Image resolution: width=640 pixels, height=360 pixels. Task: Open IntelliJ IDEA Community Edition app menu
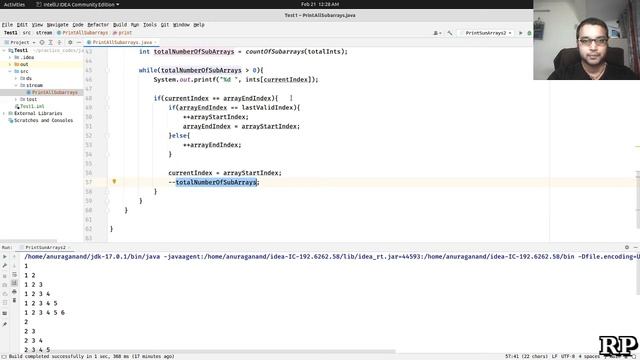click(x=78, y=4)
